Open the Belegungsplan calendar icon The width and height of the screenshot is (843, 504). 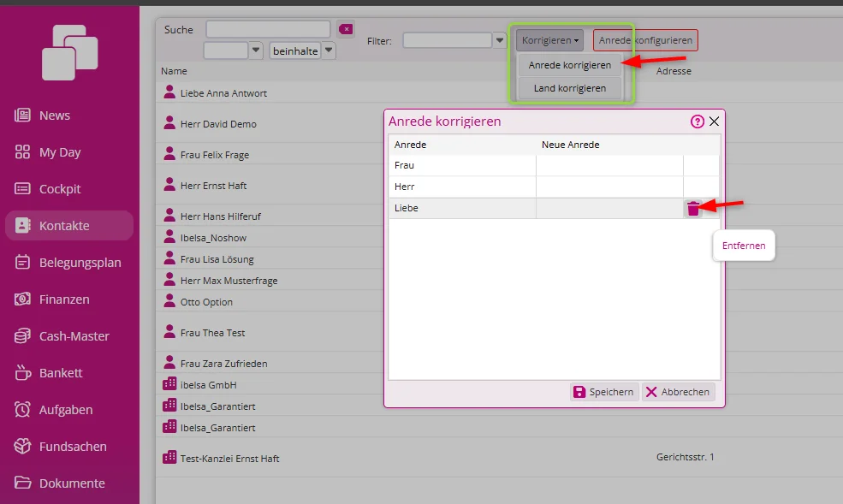pos(22,262)
